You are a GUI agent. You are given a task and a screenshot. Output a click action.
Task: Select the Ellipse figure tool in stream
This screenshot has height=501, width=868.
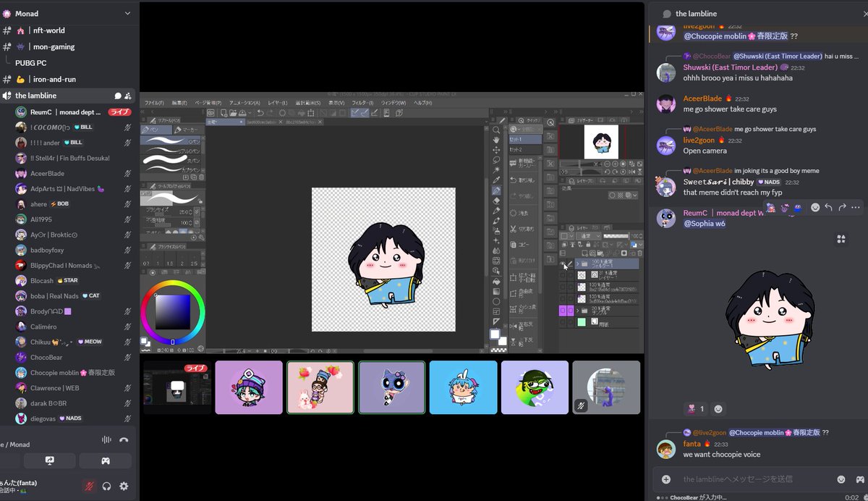496,301
